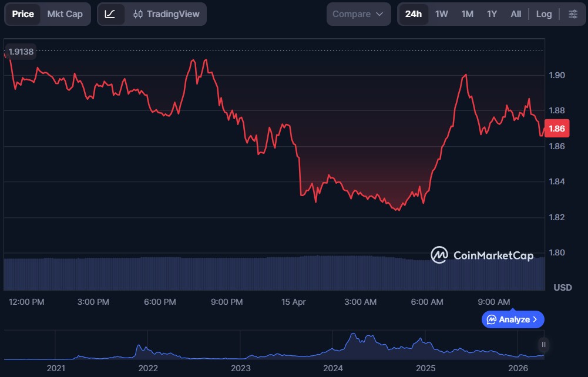
Task: Click the 1.9138 opening price label
Action: coord(21,52)
